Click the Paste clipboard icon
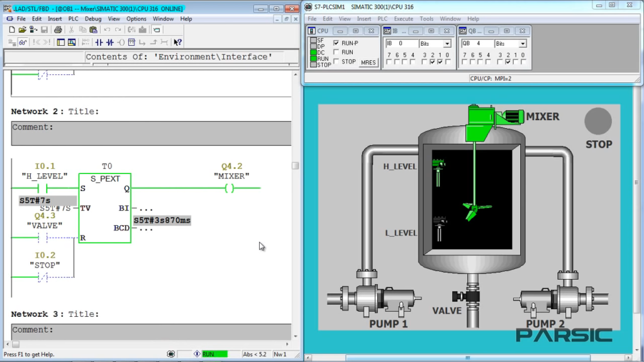The width and height of the screenshot is (644, 362). (93, 30)
